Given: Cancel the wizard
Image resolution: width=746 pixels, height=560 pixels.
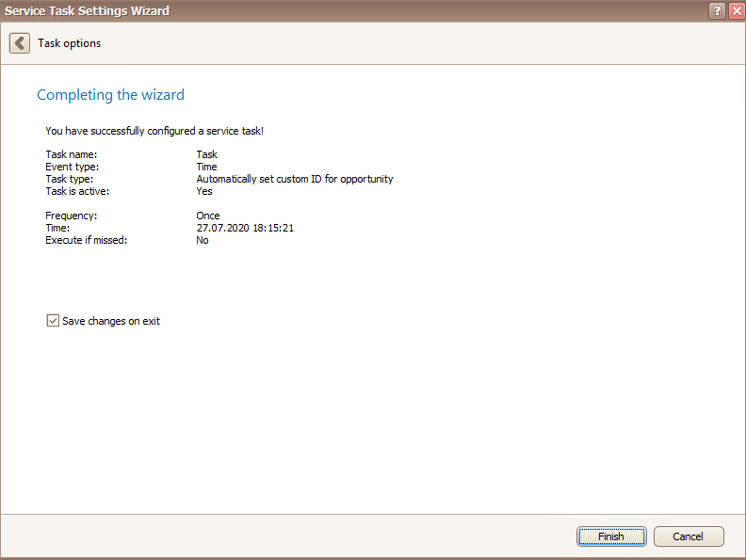Looking at the screenshot, I should point(689,536).
